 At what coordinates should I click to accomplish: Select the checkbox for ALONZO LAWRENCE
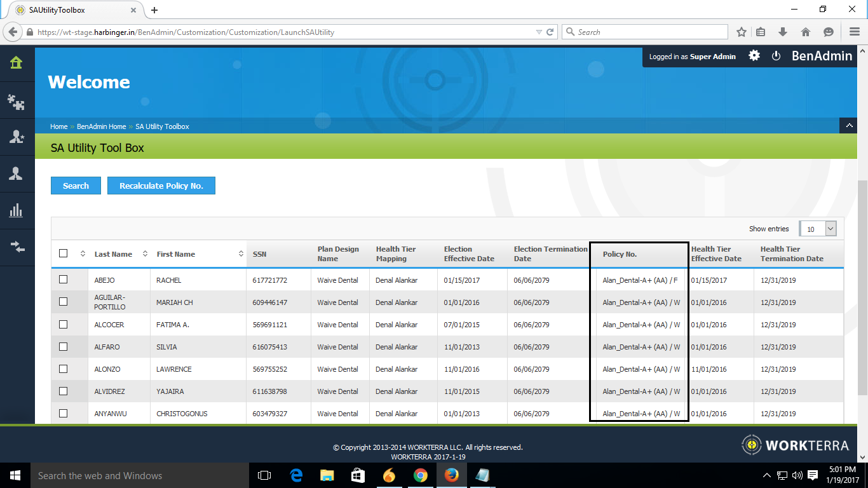[63, 369]
